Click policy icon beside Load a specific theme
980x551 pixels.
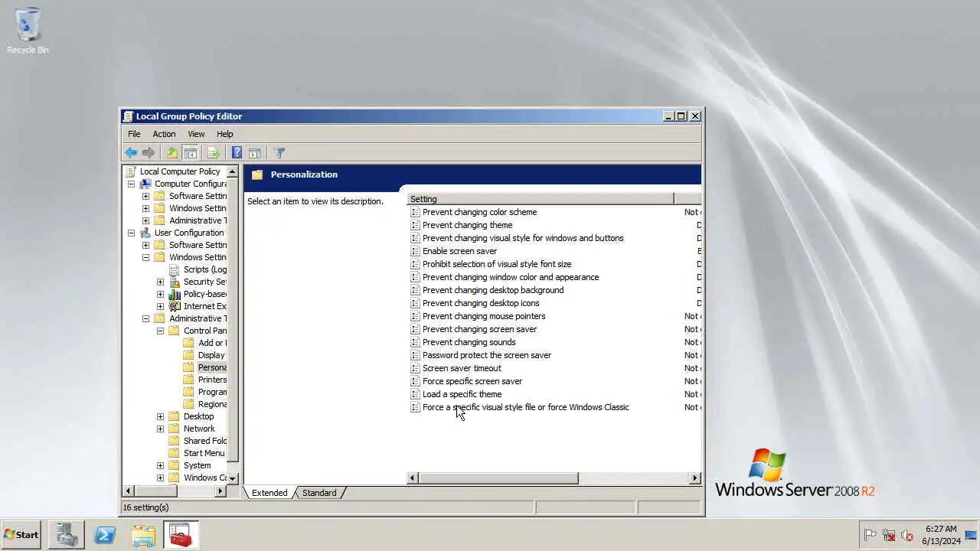[415, 394]
